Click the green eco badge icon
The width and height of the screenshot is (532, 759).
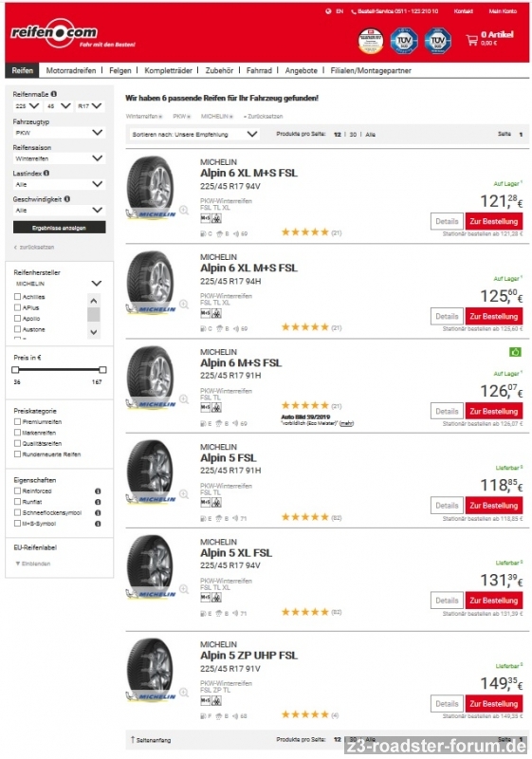point(516,352)
